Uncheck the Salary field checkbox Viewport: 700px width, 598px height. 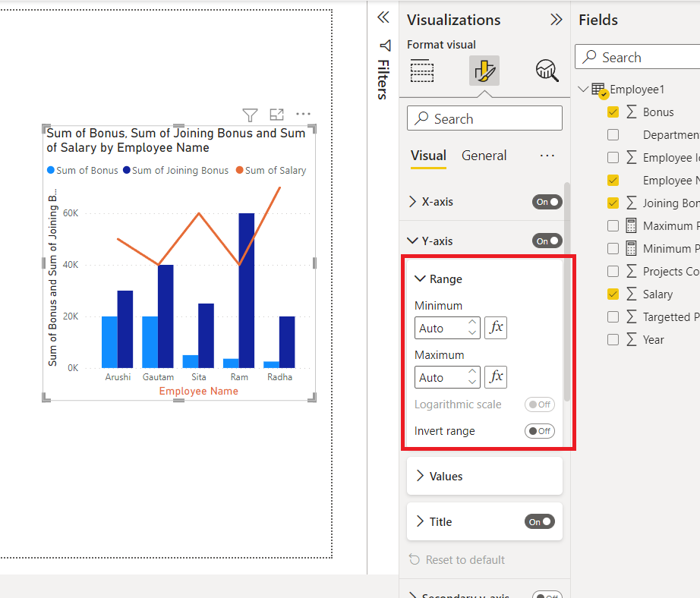click(613, 294)
